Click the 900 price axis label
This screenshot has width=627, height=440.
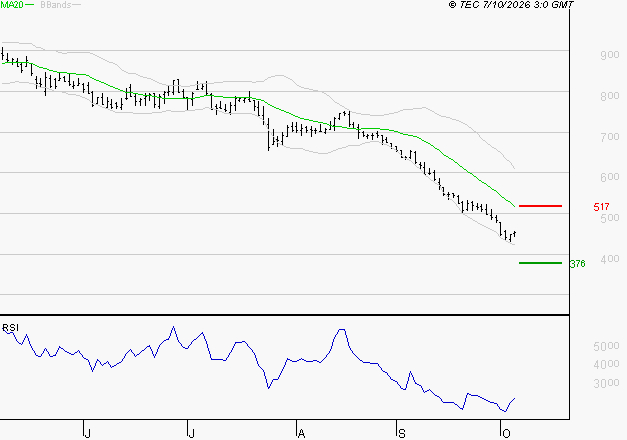(610, 55)
